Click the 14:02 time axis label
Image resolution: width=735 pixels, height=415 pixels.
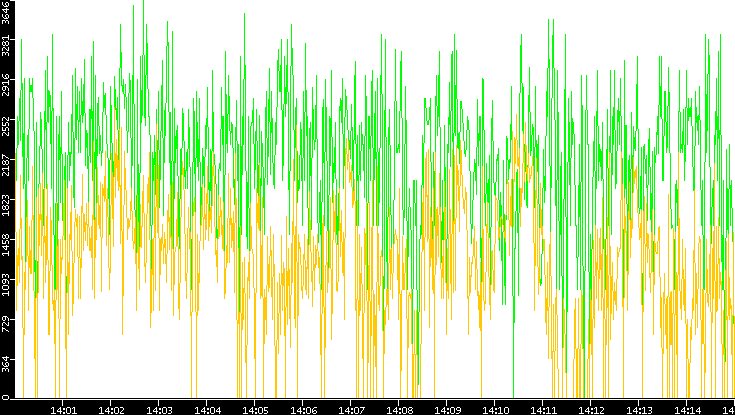[x=111, y=410]
